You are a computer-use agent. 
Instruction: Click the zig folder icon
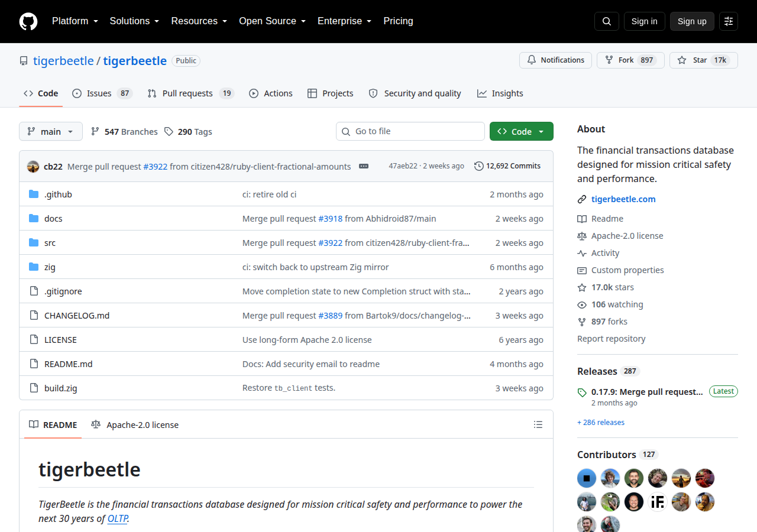pyautogui.click(x=34, y=267)
